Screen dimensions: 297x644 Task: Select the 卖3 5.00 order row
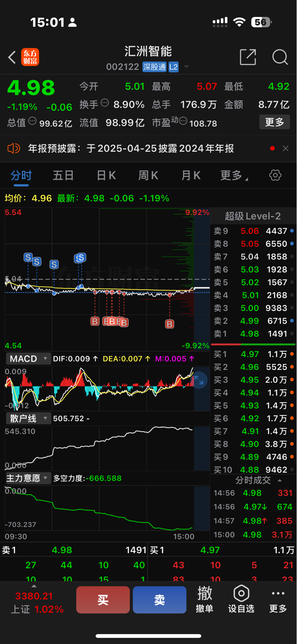pyautogui.click(x=254, y=308)
